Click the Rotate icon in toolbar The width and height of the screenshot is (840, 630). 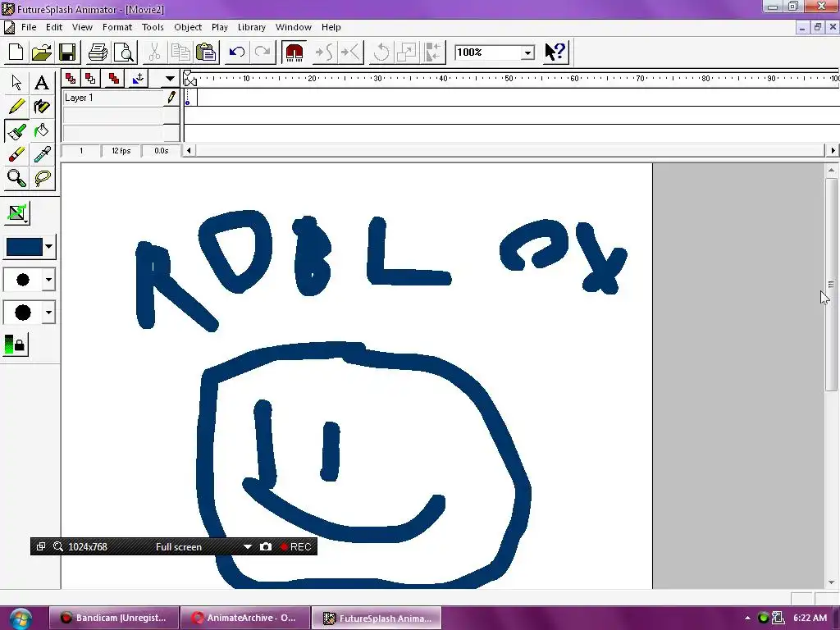point(381,52)
